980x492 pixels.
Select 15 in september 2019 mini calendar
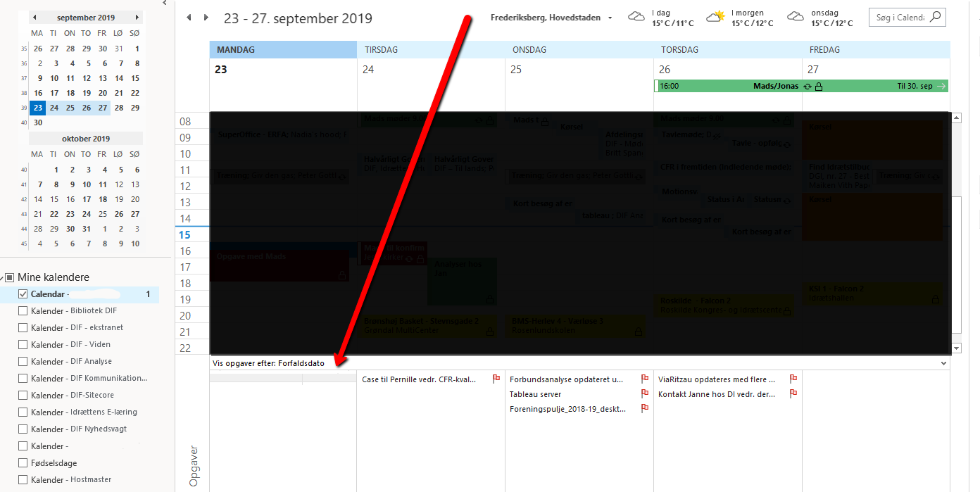pyautogui.click(x=135, y=78)
